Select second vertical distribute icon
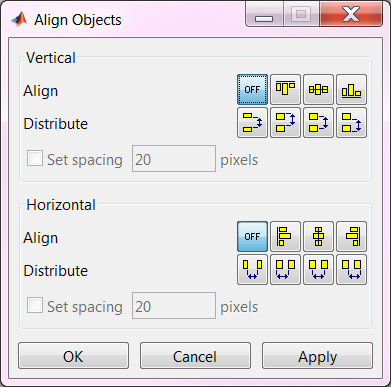The width and height of the screenshot is (391, 387). pos(285,122)
